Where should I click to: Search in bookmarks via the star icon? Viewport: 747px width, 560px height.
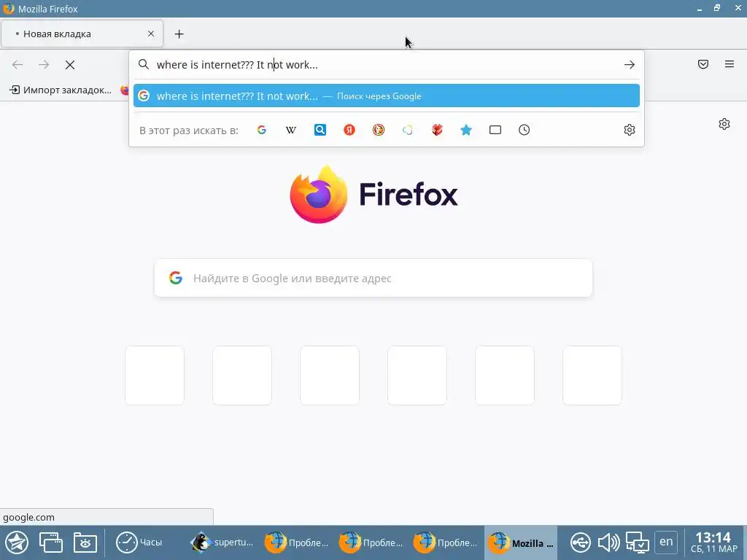coord(466,130)
